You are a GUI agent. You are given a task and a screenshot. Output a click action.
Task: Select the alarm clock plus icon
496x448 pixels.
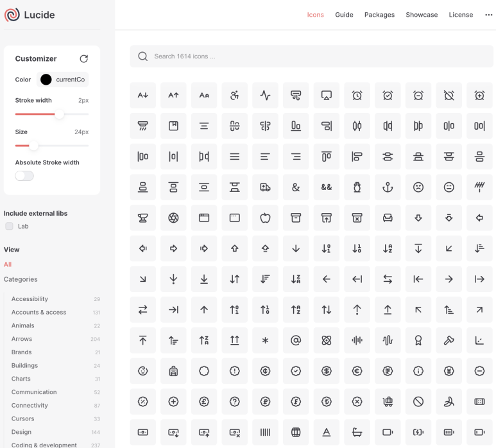(x=479, y=95)
